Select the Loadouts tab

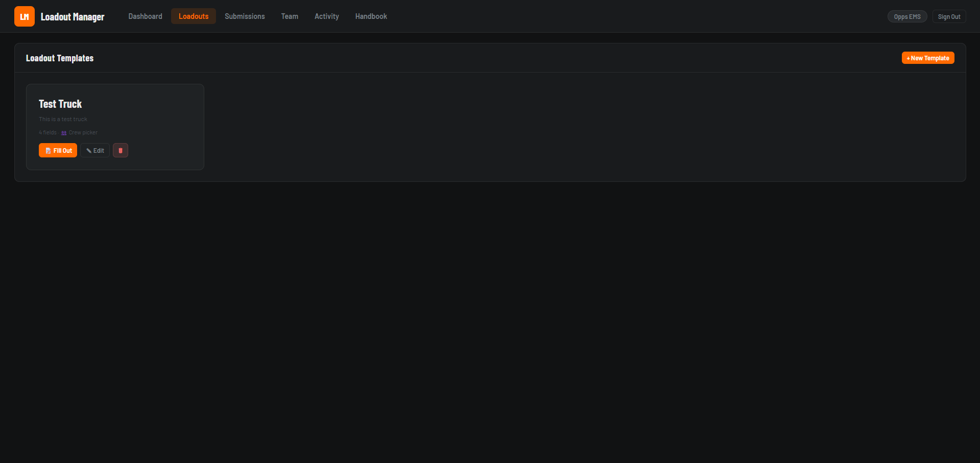[x=194, y=16]
